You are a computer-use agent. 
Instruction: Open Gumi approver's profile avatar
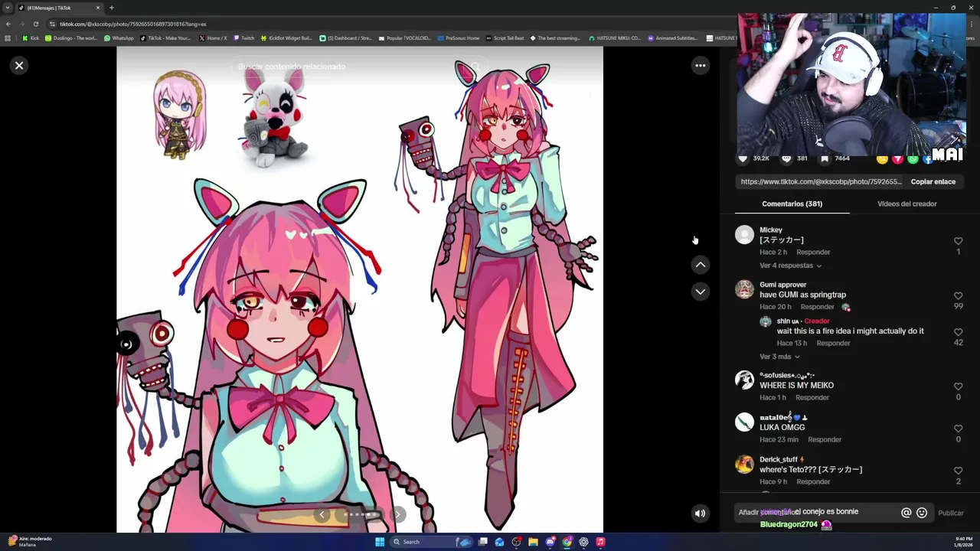tap(744, 289)
